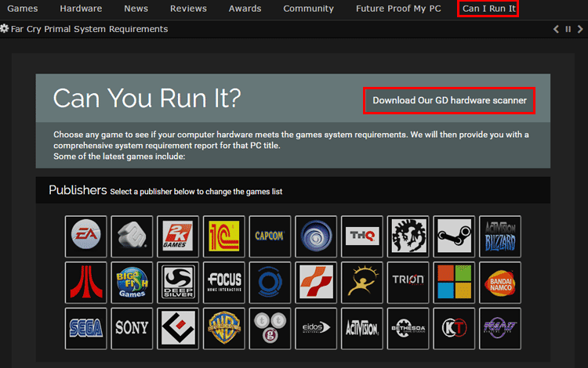Pick the Activision publisher logo
This screenshot has height=368, width=588.
click(x=362, y=329)
